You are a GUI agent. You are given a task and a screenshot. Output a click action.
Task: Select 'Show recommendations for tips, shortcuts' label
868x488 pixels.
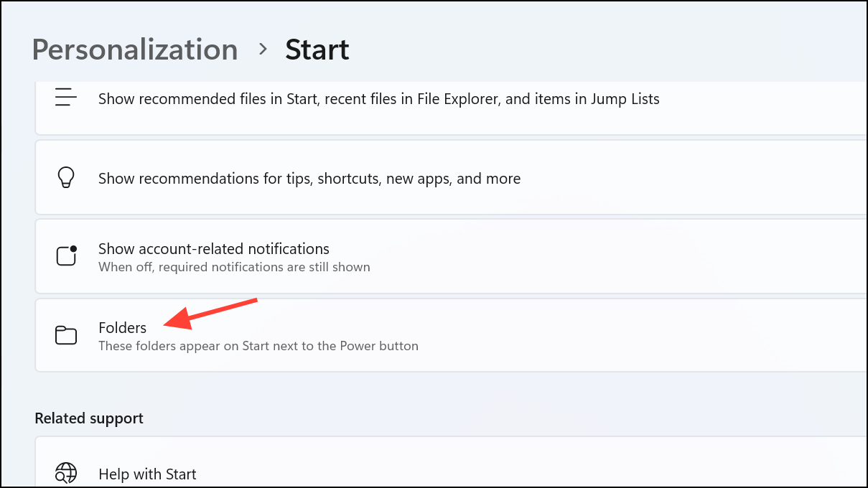[x=309, y=178]
